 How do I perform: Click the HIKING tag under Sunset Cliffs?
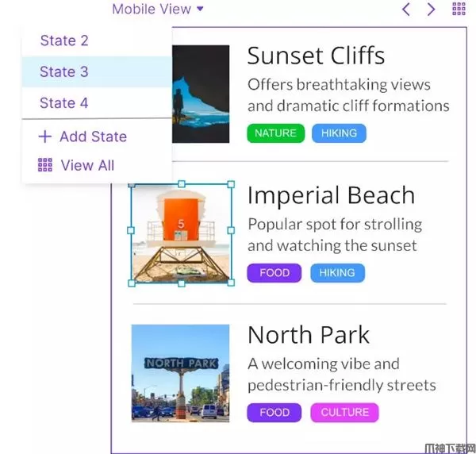339,133
